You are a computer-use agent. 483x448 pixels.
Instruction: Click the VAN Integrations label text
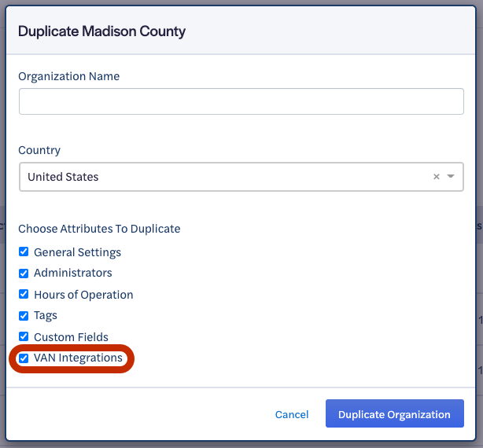(78, 358)
